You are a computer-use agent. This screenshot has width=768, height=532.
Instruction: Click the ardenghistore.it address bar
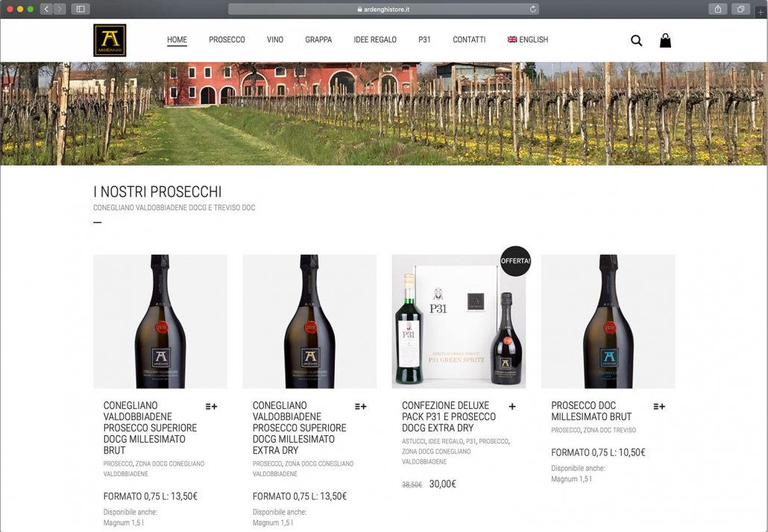(383, 9)
